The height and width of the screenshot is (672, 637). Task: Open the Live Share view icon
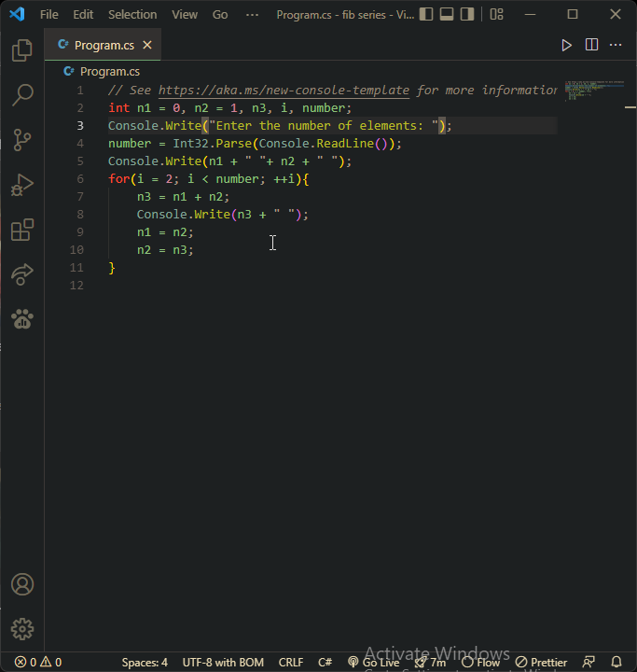point(22,274)
